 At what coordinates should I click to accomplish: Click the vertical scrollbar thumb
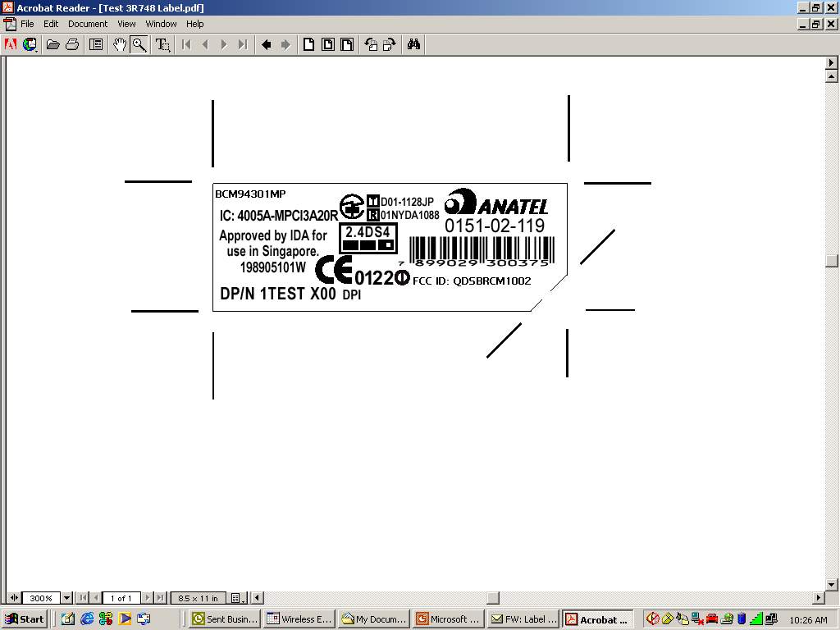(832, 261)
